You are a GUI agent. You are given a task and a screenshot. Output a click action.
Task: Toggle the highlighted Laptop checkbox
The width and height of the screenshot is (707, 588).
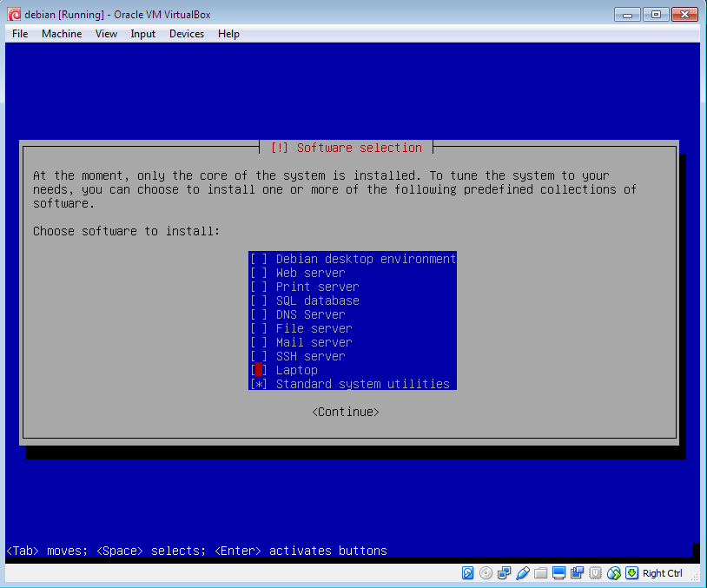point(259,370)
